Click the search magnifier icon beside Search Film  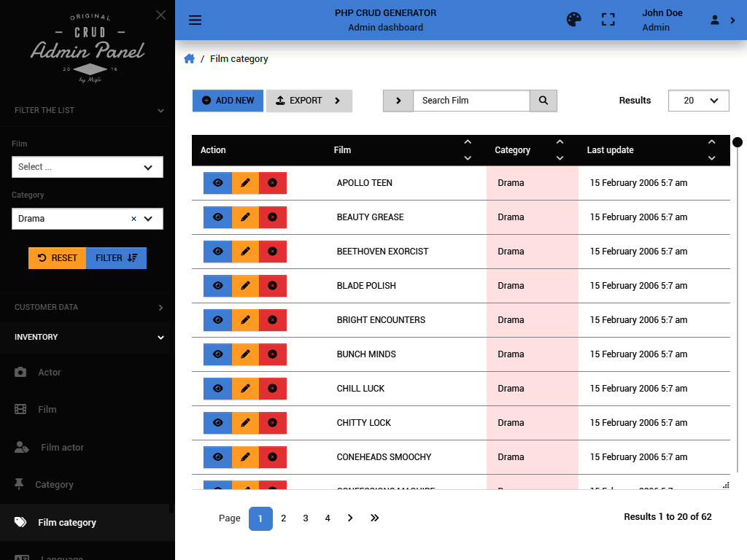pos(543,101)
